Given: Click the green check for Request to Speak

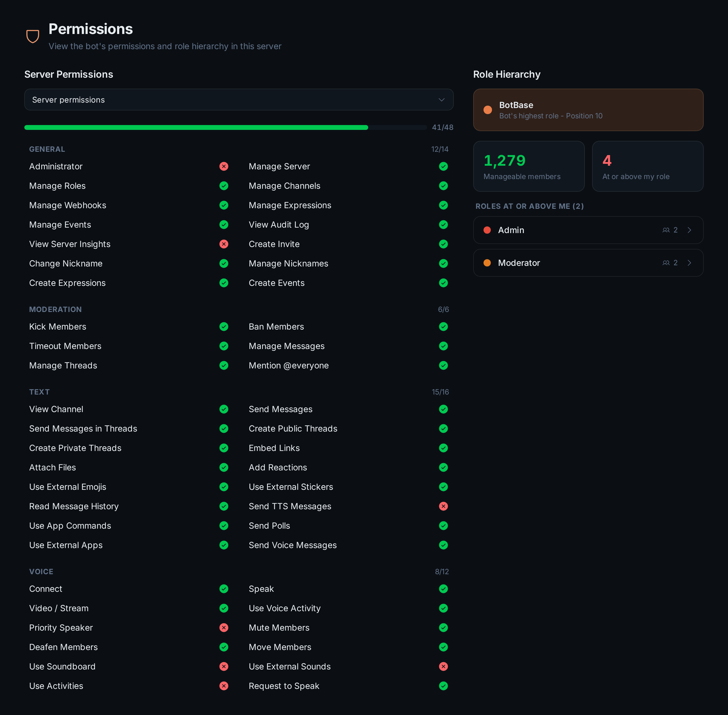Looking at the screenshot, I should [x=443, y=686].
